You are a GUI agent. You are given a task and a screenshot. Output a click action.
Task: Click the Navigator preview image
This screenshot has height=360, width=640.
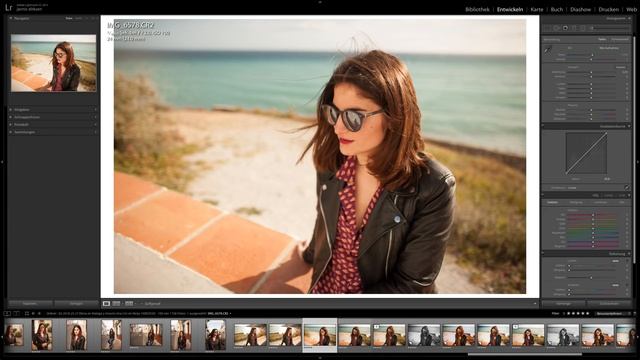pyautogui.click(x=53, y=63)
